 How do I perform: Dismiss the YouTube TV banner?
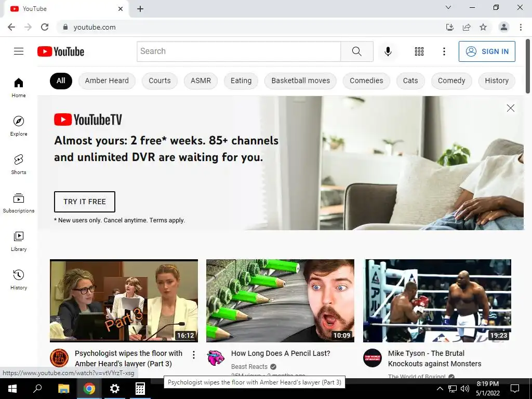[510, 108]
